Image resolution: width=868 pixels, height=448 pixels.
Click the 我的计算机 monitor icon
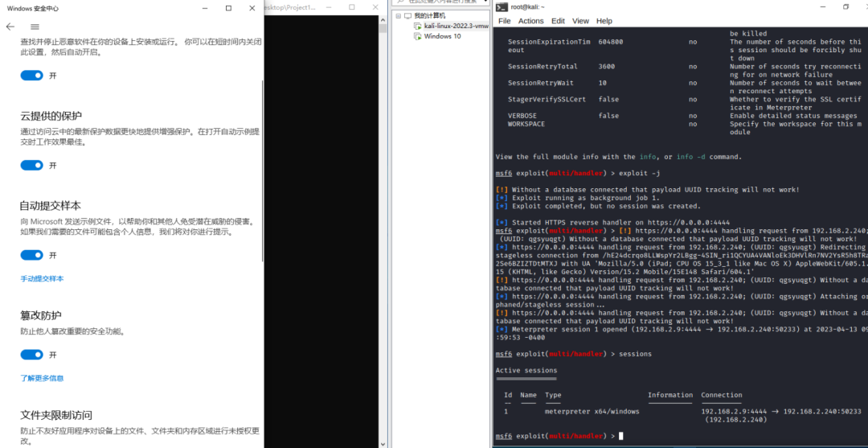click(408, 16)
